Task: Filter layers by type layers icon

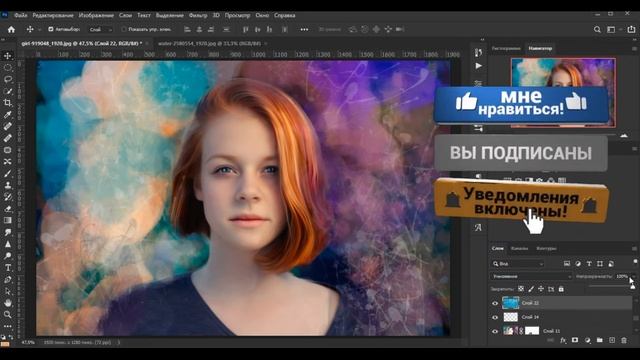Action: (x=589, y=264)
